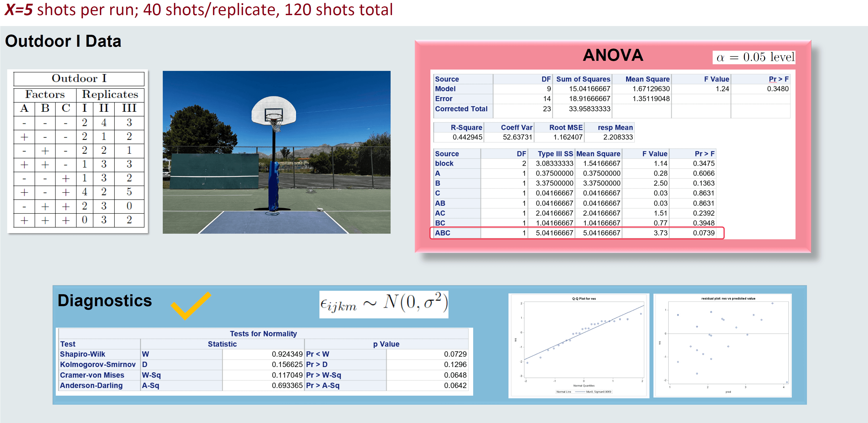Click the Model p-value 0.3480
This screenshot has height=423, width=868.
click(x=777, y=89)
